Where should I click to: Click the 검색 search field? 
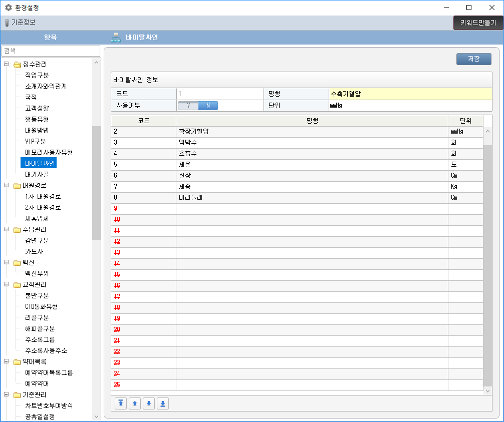(x=51, y=51)
